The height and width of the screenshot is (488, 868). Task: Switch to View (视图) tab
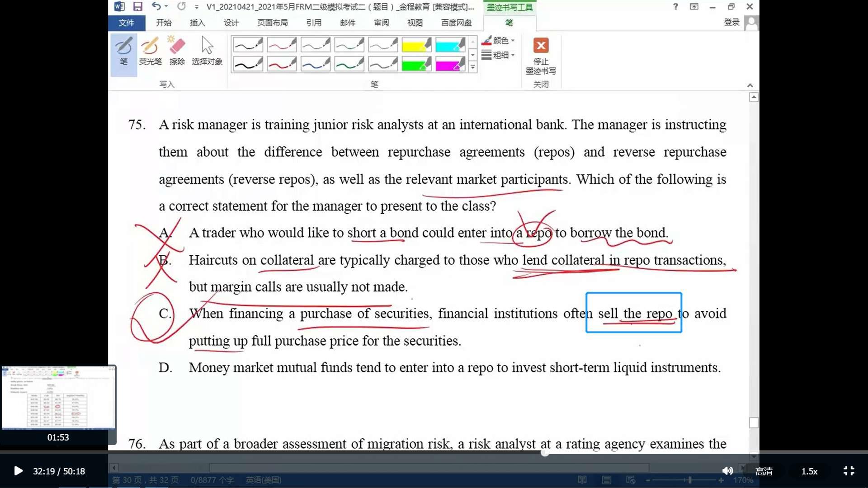click(415, 23)
